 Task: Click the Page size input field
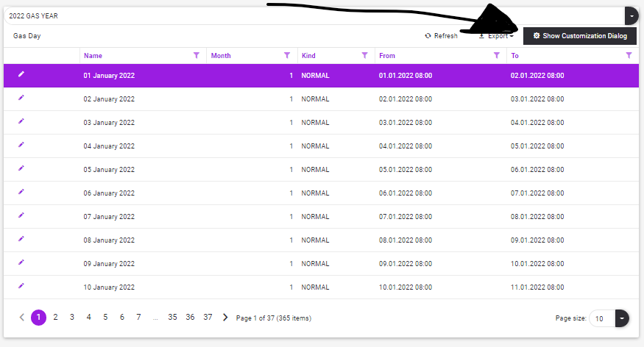click(x=601, y=318)
